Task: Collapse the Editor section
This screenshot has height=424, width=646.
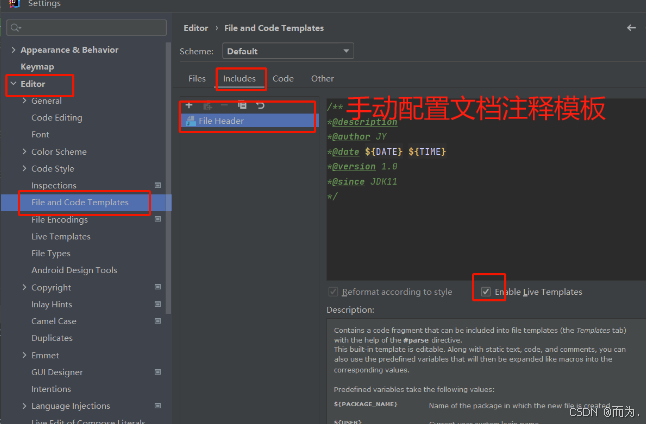Action: (x=14, y=84)
